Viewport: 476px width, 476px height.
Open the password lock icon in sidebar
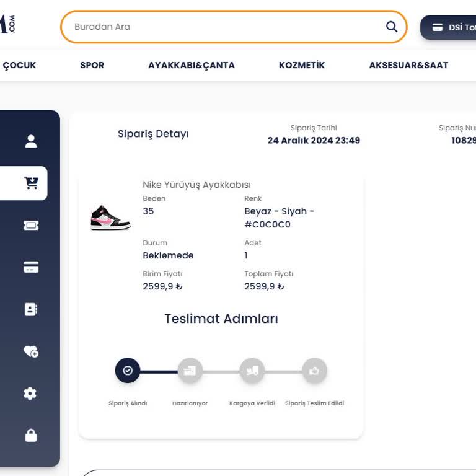point(31,435)
